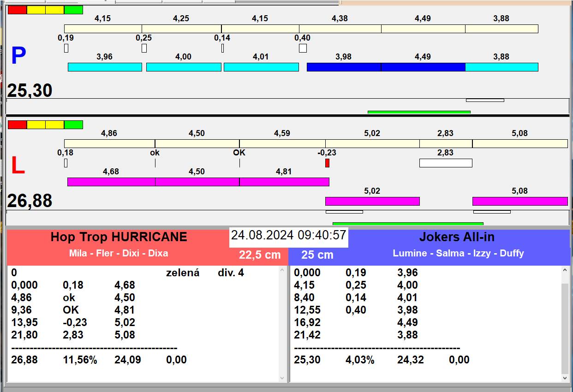Select the Hop Trop HURRICANE team header

[x=119, y=237]
